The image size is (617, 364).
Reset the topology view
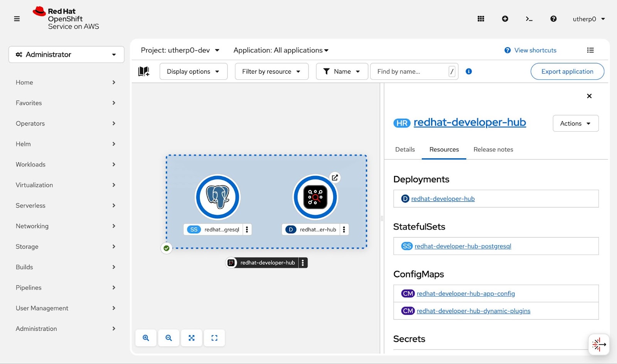coord(214,338)
